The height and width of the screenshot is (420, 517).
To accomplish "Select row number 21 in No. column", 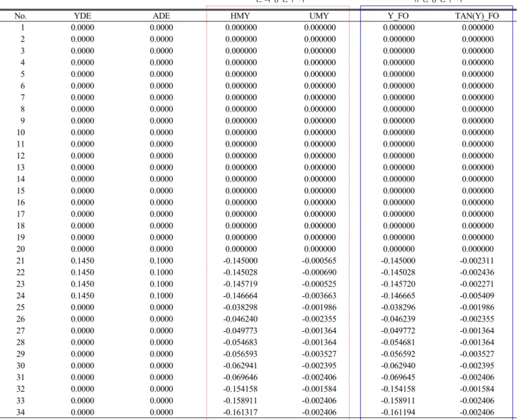I will click(x=21, y=261).
